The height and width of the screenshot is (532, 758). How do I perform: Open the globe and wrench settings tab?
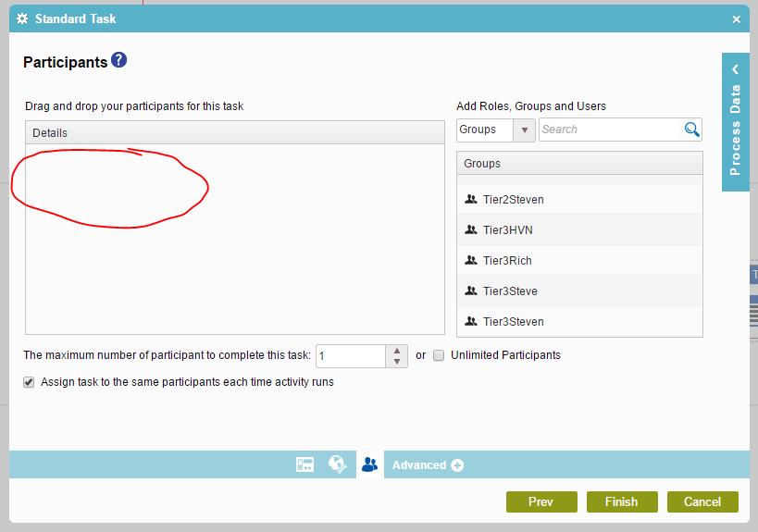(337, 464)
